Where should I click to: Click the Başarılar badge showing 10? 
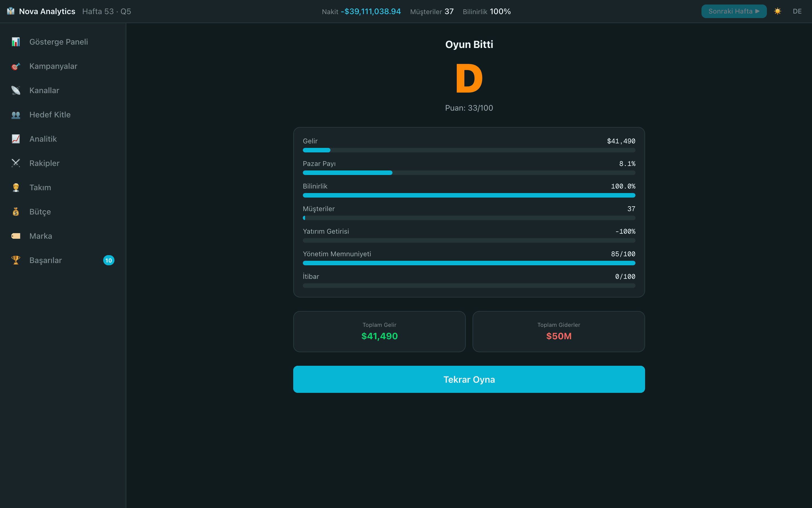coord(109,260)
